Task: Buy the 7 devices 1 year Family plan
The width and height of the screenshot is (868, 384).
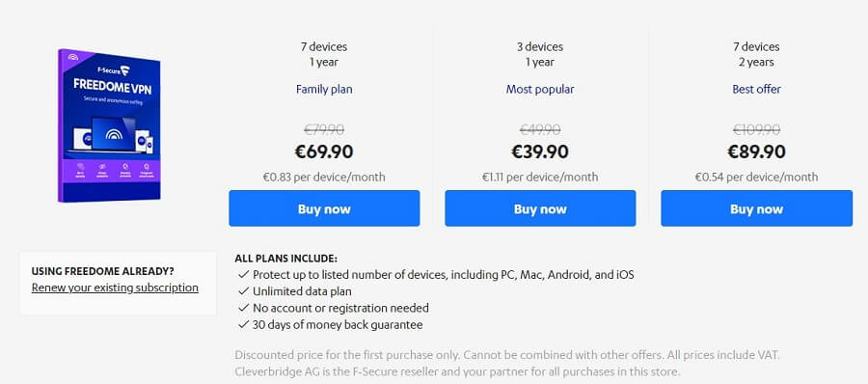Action: point(324,208)
